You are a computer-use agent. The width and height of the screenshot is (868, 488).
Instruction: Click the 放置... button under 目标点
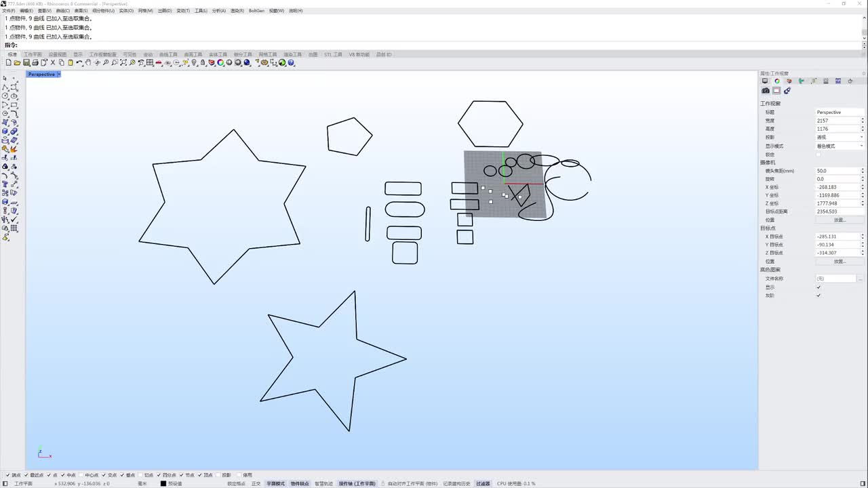click(x=840, y=261)
